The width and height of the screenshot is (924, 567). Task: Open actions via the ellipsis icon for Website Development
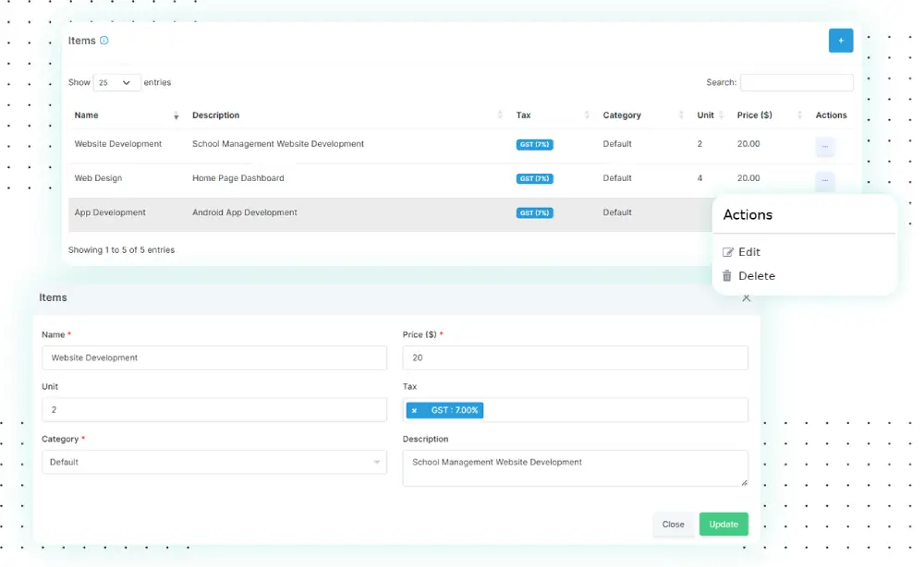click(x=824, y=147)
